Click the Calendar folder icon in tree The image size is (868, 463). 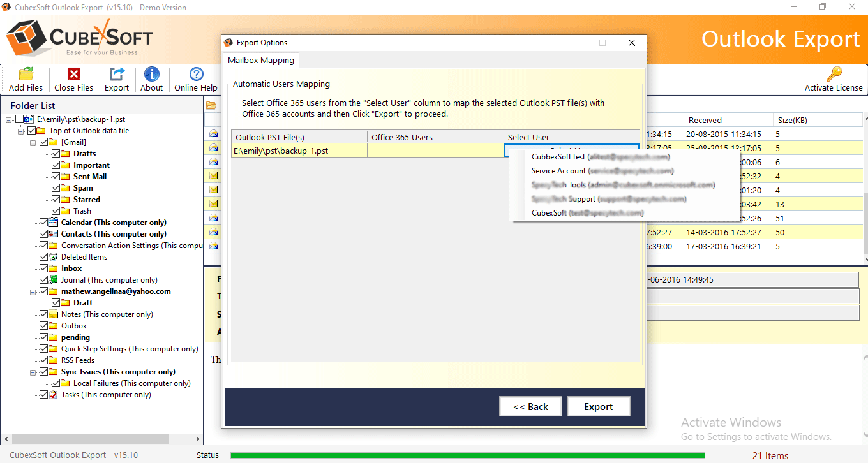54,223
